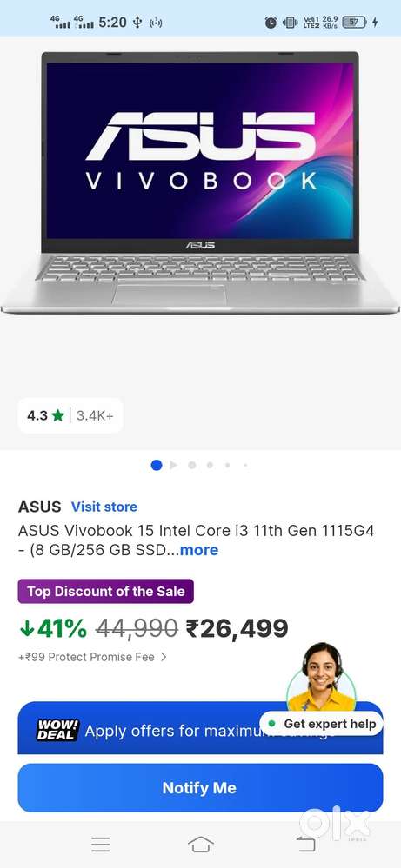Select the first image carousel dot
This screenshot has height=868, width=401.
(157, 465)
